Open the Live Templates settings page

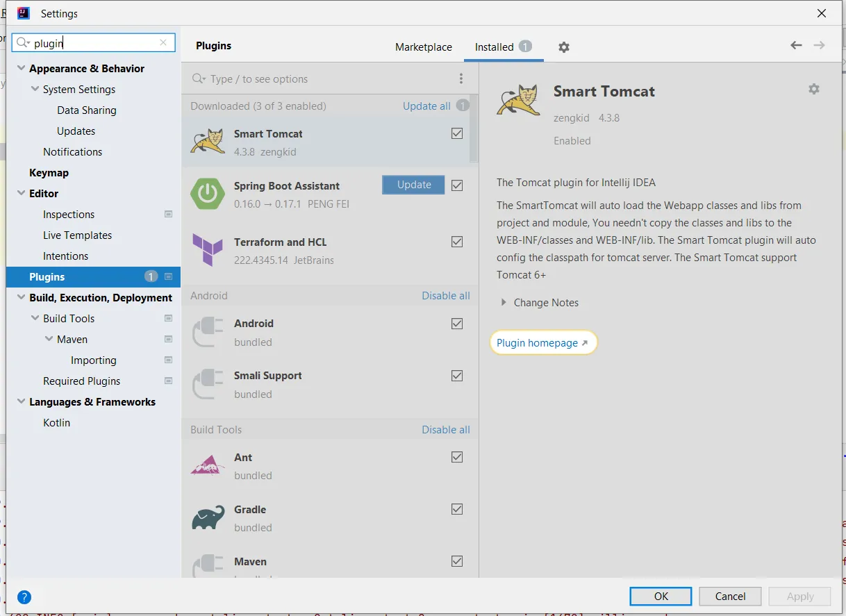tap(77, 235)
